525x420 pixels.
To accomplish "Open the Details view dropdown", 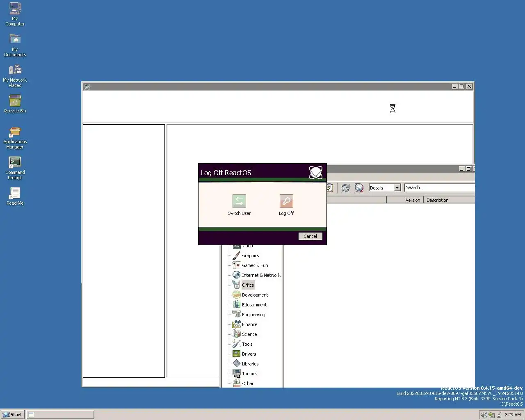I will 397,187.
